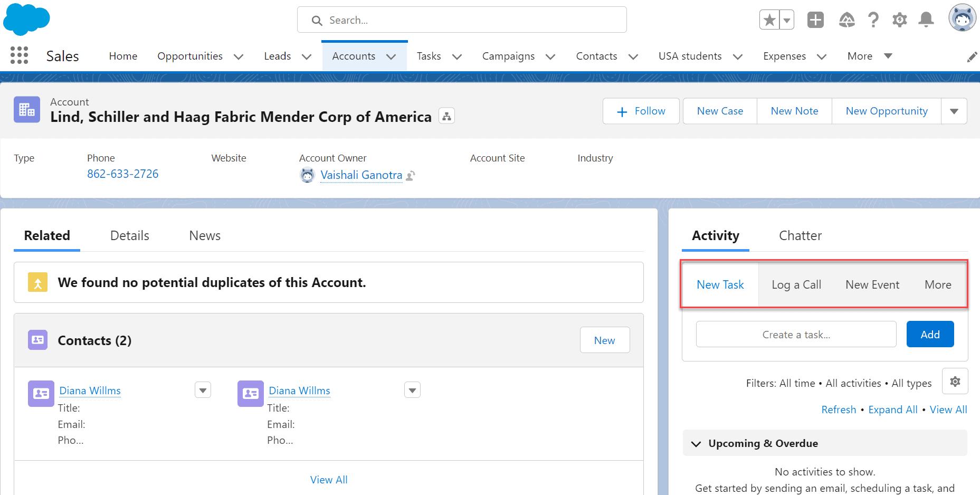View account hierarchy icon beside account name
The image size is (980, 495).
[446, 116]
